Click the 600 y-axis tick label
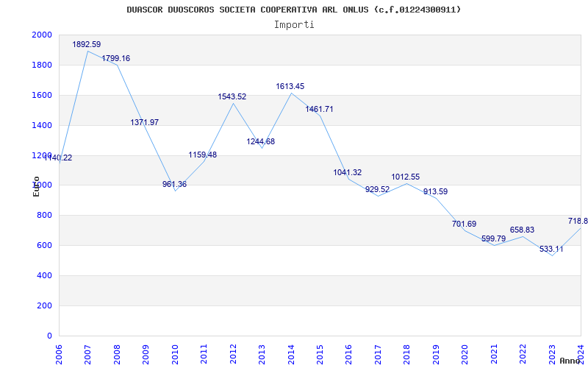 (44, 246)
